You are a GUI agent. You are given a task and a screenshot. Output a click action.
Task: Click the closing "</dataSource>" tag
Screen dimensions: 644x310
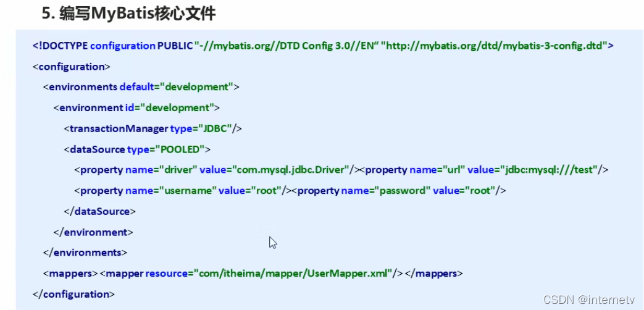point(100,211)
